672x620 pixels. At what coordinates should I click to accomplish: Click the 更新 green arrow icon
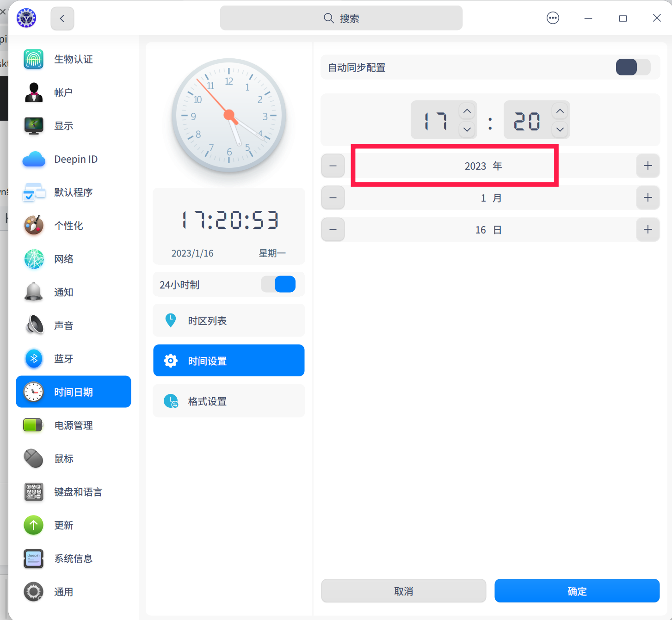34,525
